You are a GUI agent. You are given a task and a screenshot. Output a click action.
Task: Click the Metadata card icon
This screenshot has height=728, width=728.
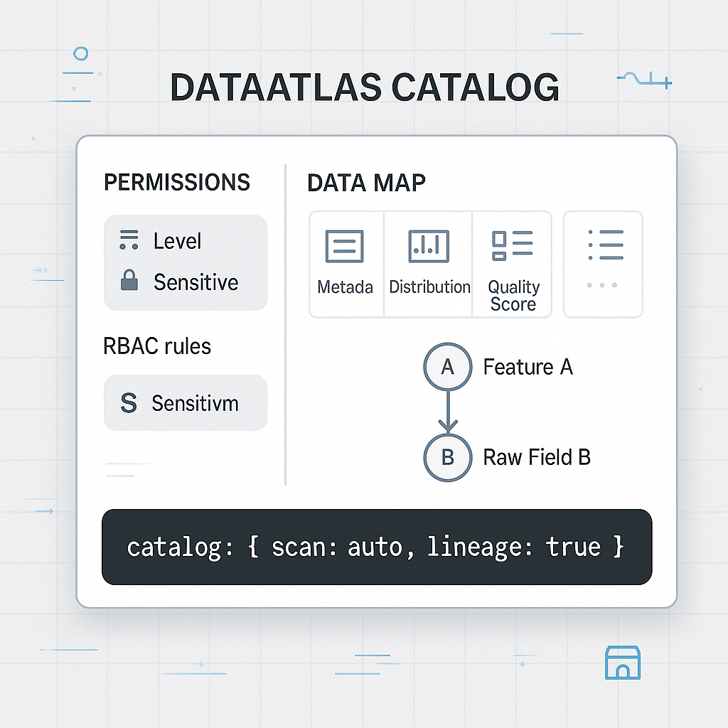click(x=344, y=247)
